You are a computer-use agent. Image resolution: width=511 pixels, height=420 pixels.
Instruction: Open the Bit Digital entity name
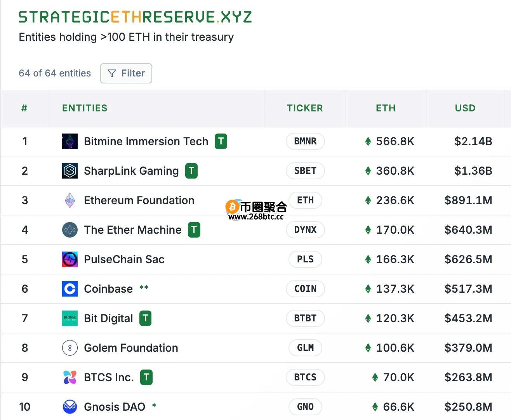coord(108,318)
